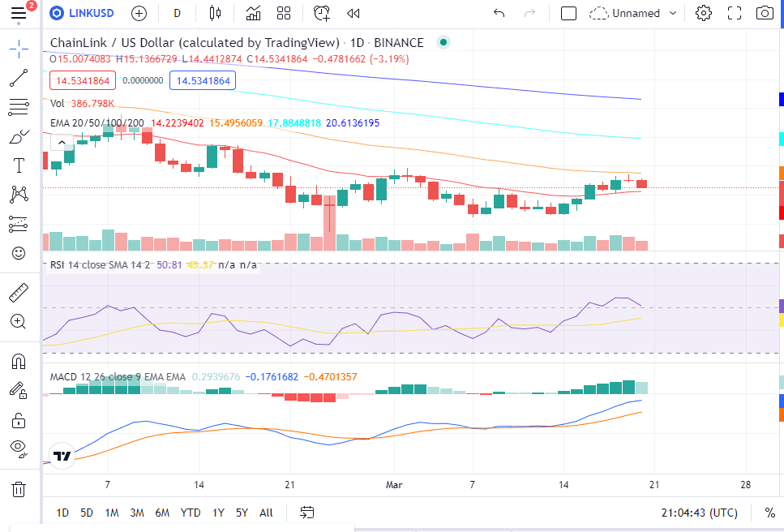The width and height of the screenshot is (784, 532).
Task: Pick the text annotation tool
Action: [19, 165]
